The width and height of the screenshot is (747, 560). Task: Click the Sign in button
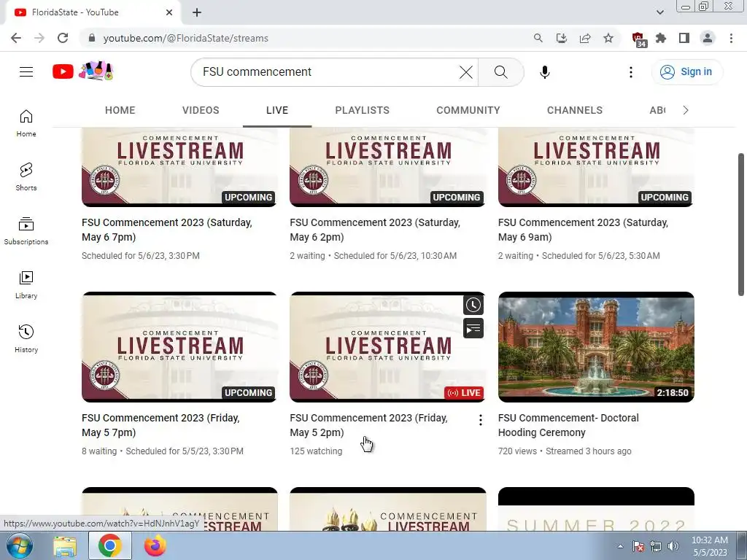[x=686, y=72]
